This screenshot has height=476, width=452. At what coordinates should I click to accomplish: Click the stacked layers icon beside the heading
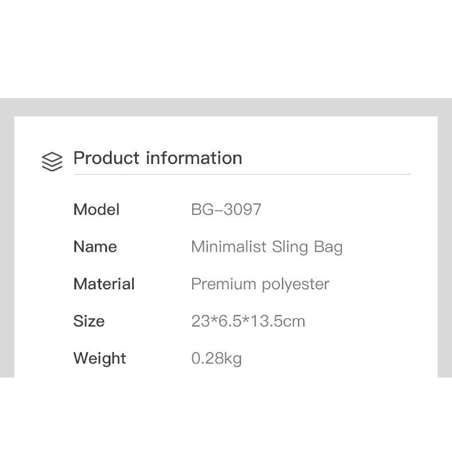[52, 161]
